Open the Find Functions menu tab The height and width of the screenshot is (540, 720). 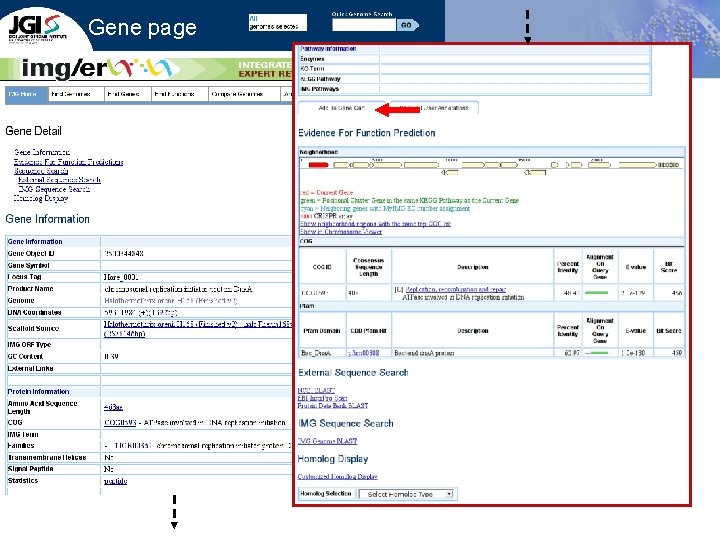click(180, 94)
